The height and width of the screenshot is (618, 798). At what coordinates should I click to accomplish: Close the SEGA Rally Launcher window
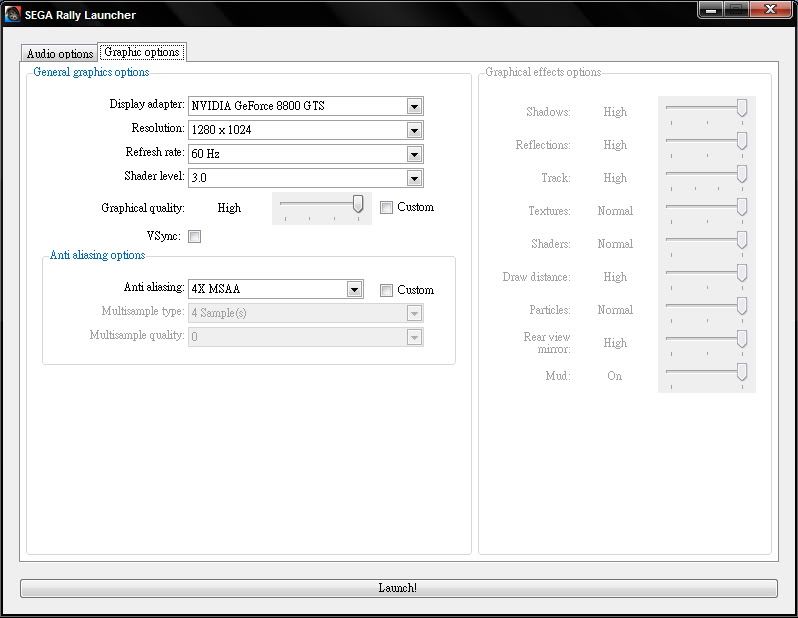point(769,11)
